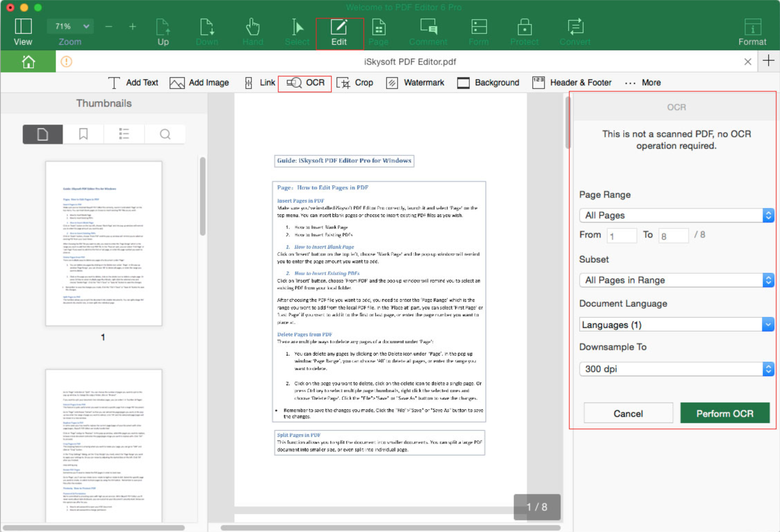Click the From page input field
The height and width of the screenshot is (532, 780).
622,235
